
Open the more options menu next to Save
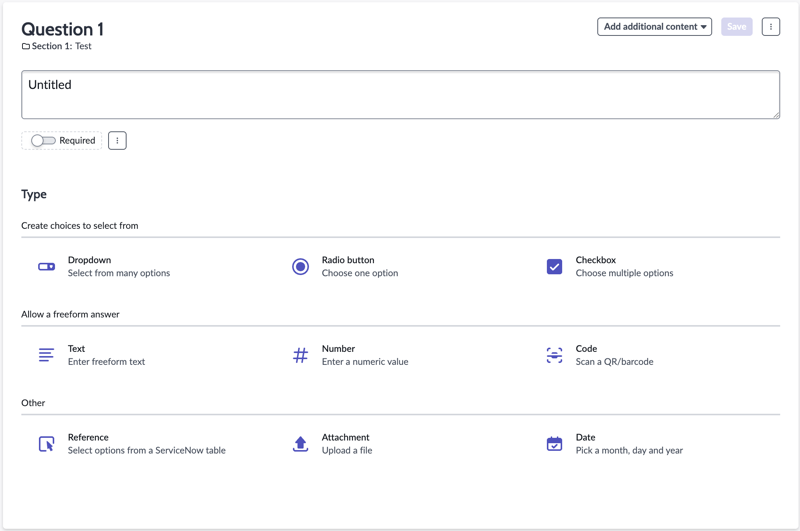(x=771, y=27)
